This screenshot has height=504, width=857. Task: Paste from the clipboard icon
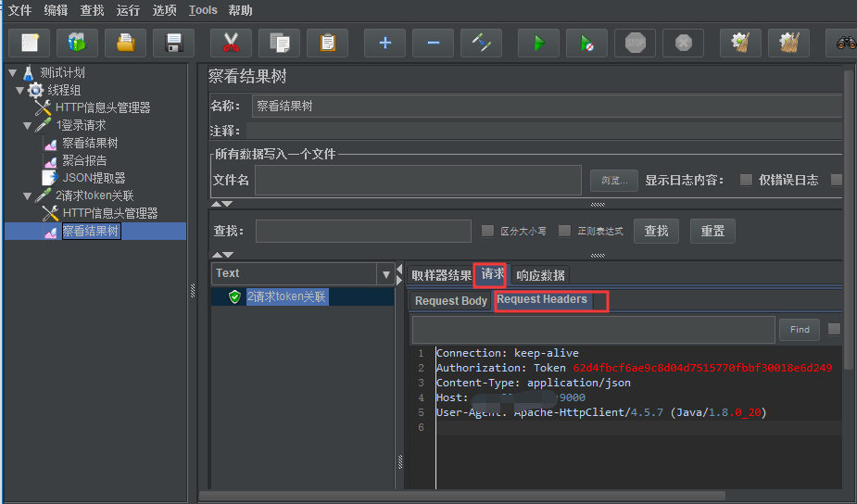(327, 43)
